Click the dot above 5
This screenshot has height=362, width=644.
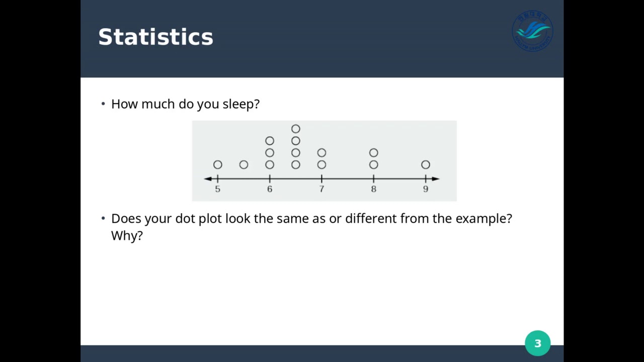217,164
